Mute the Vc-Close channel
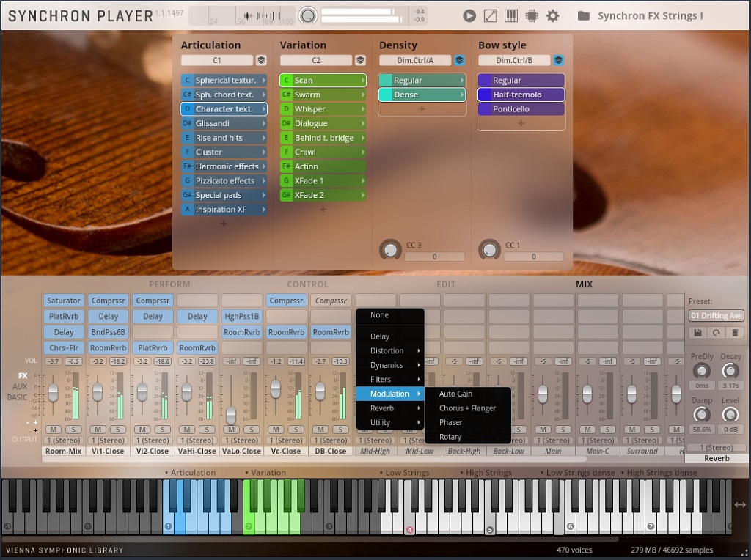Screen dimensions: 751x560 pos(276,430)
